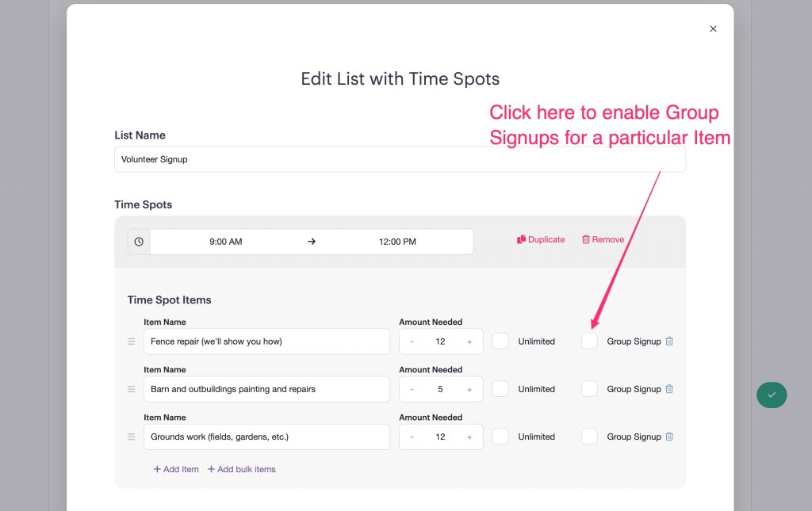
Task: Click the Add bulk items link
Action: click(241, 469)
